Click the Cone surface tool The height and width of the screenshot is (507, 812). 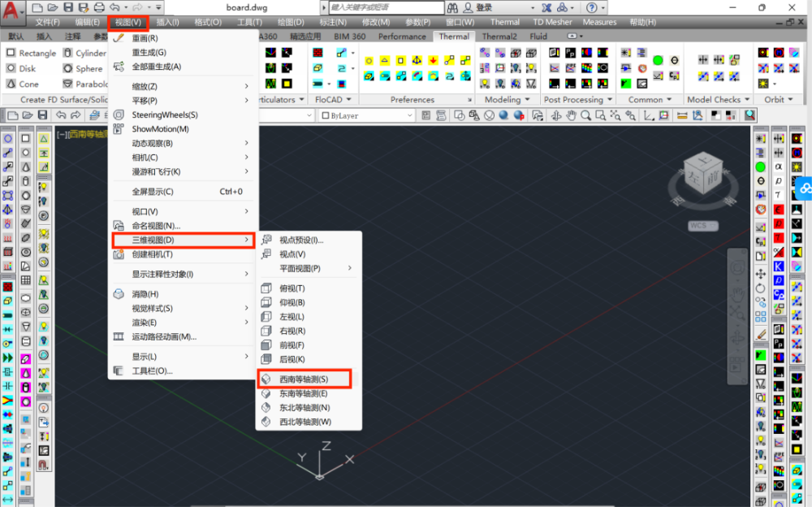click(x=23, y=84)
